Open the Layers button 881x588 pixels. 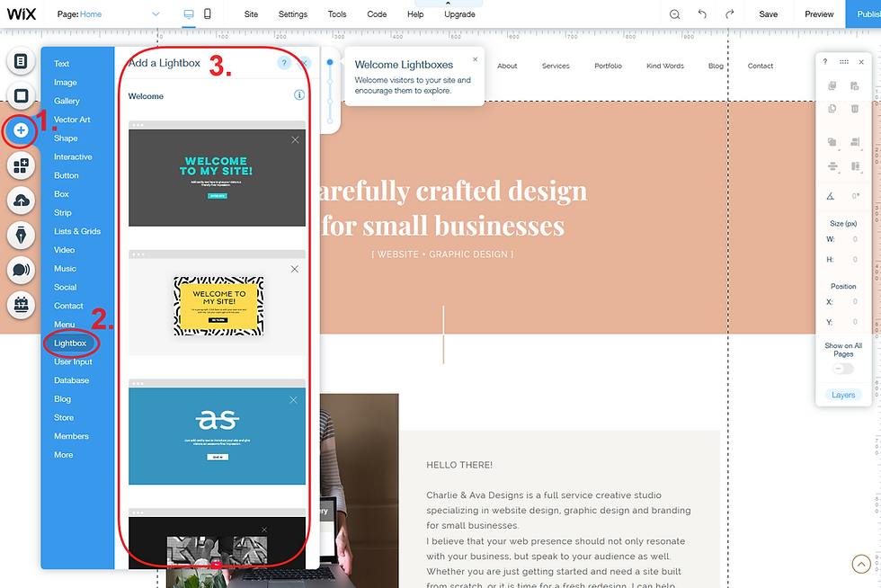(843, 395)
